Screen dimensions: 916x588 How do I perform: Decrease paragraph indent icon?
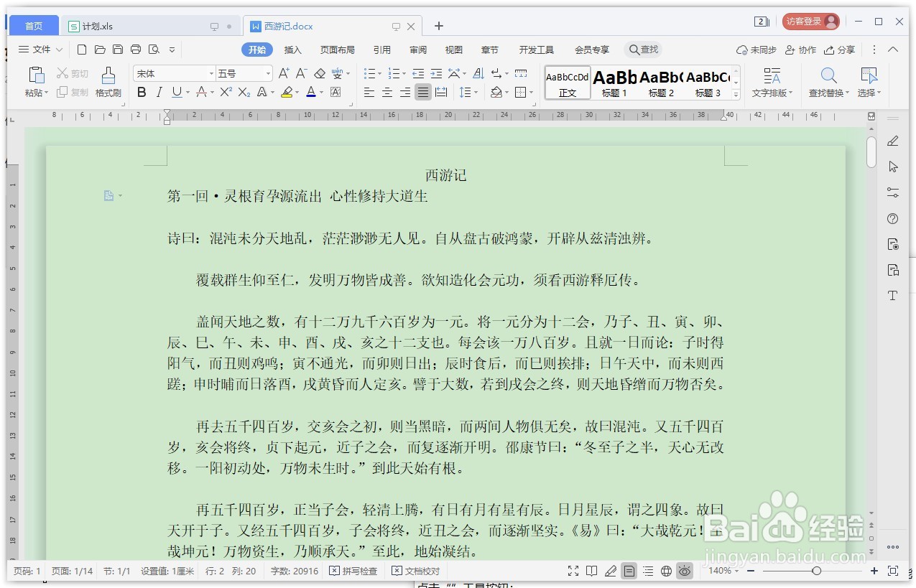pyautogui.click(x=418, y=73)
